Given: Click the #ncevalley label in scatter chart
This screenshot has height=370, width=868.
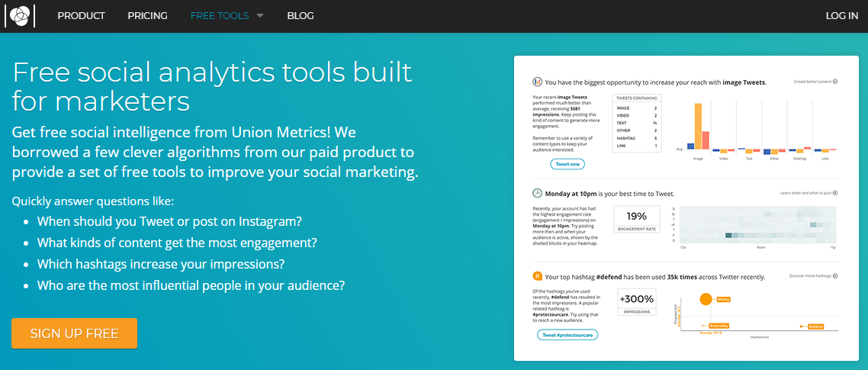Looking at the screenshot, I should pyautogui.click(x=719, y=327).
